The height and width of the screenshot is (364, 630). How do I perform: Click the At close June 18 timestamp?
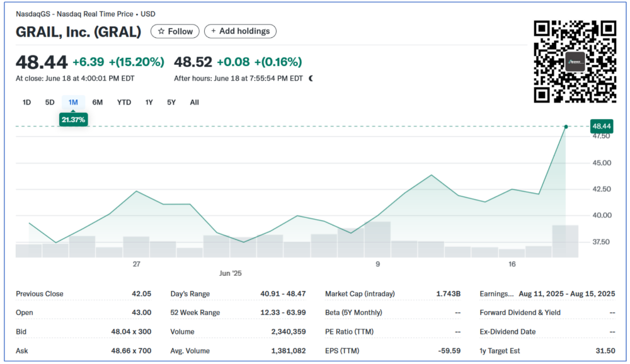(x=75, y=78)
